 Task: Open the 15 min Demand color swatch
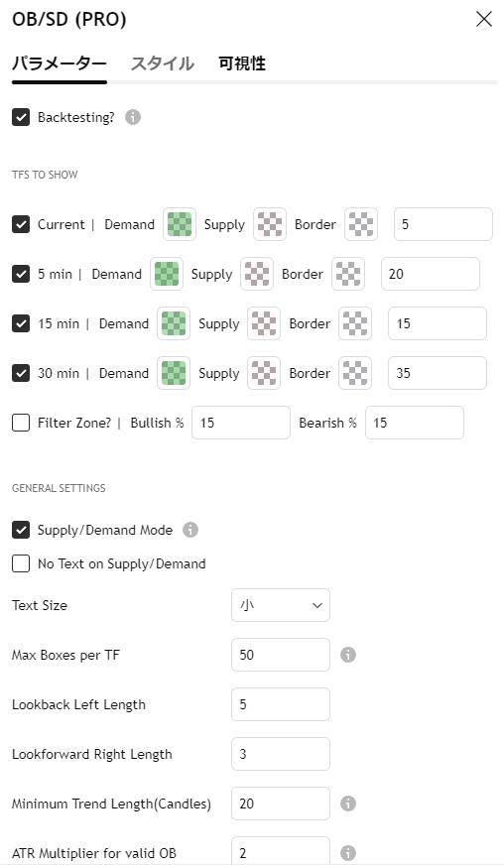174,323
